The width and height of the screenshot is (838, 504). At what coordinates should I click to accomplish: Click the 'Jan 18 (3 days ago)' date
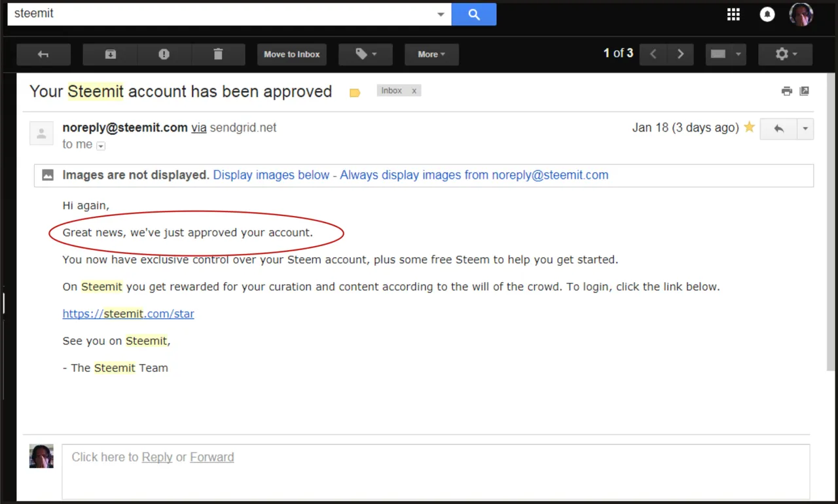point(685,128)
